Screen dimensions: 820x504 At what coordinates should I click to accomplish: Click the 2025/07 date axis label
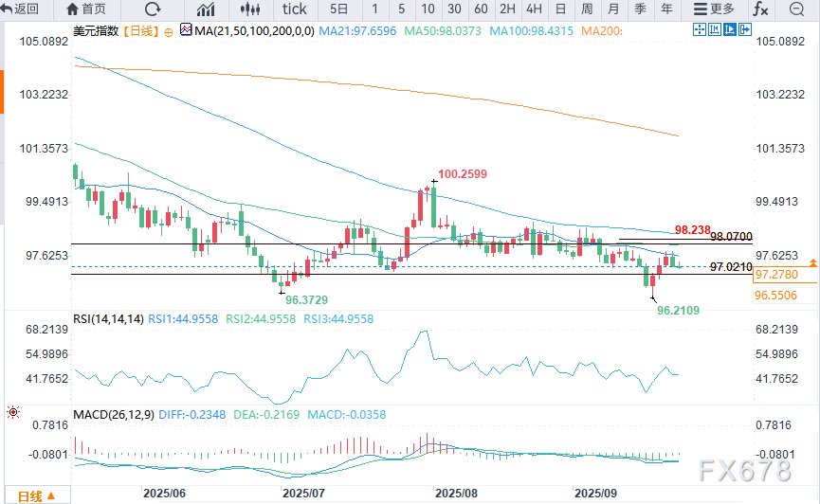point(303,494)
